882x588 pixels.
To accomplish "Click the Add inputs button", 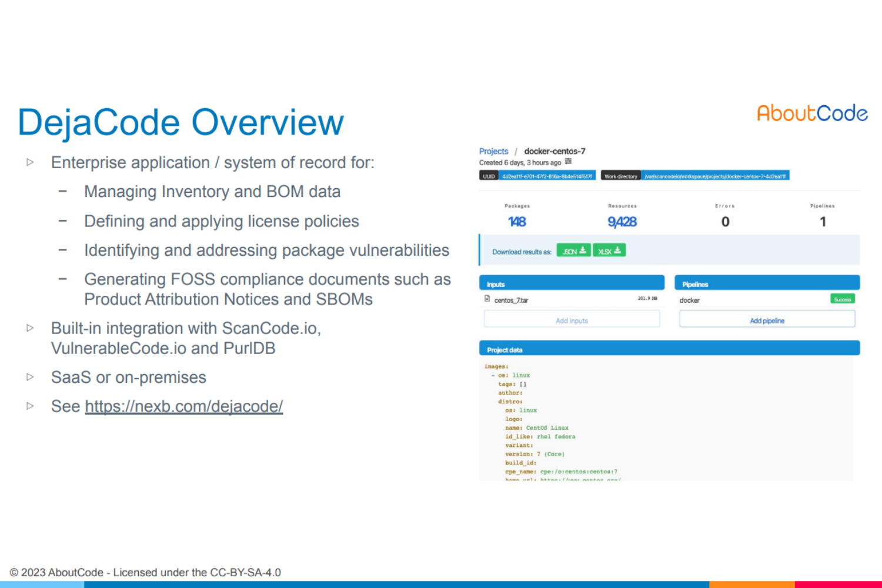I will pyautogui.click(x=572, y=320).
